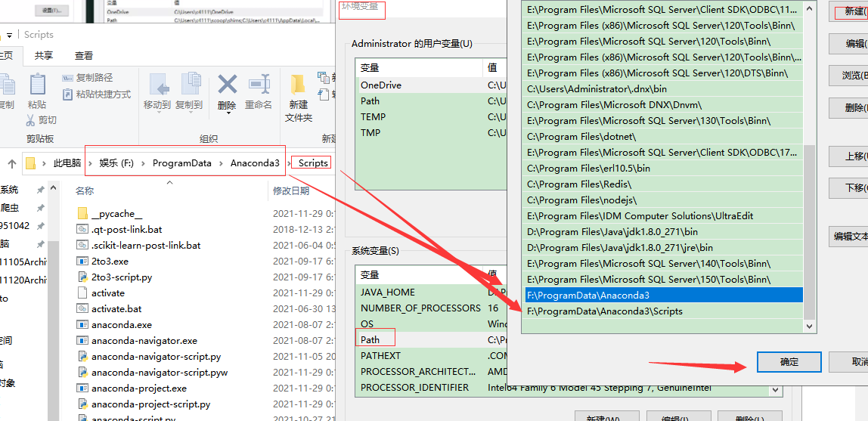This screenshot has height=421, width=868.
Task: Select C:\Program Files\erl10.5\bin path entry
Action: pos(664,169)
